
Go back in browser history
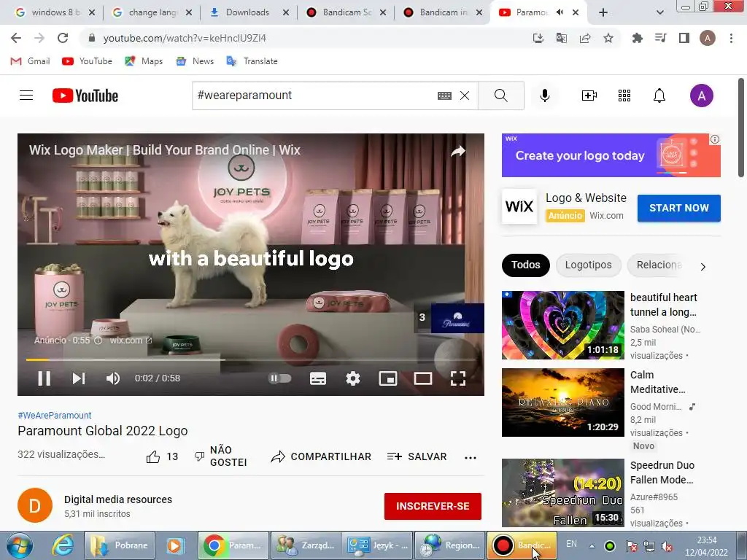tap(16, 38)
